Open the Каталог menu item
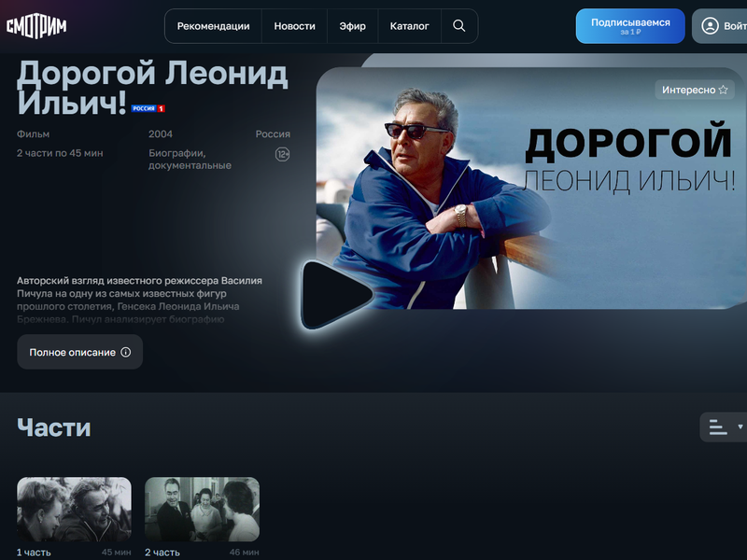The image size is (747, 560). 410,26
